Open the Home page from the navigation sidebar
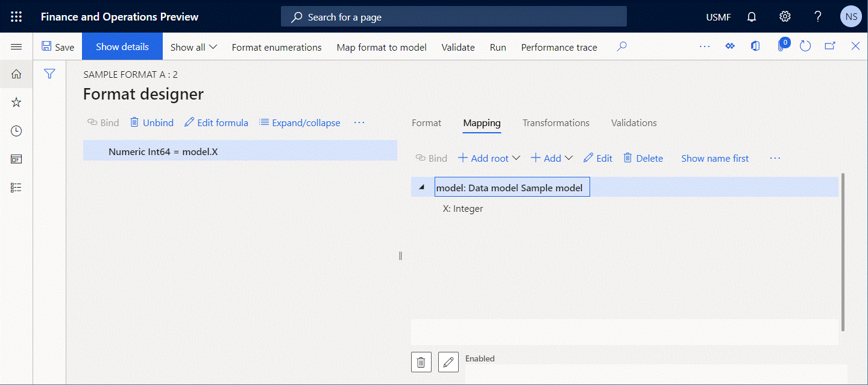The image size is (868, 385). pos(16,74)
